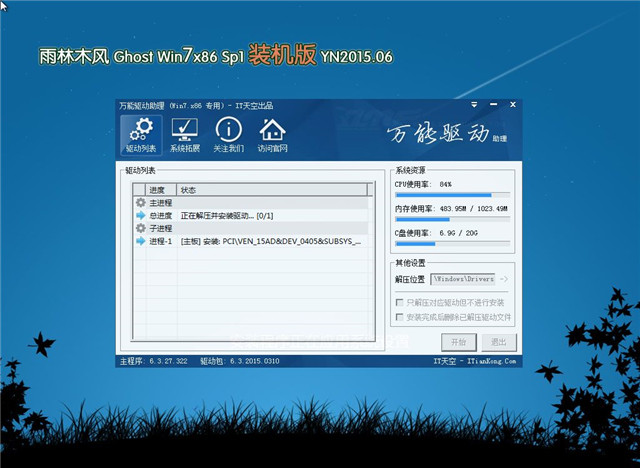This screenshot has width=640, height=468.
Task: Click the 6.9G / 20G disk value
Action: (x=458, y=233)
